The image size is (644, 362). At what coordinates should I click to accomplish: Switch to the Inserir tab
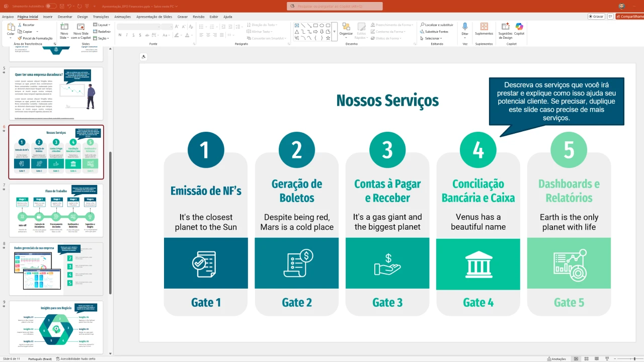coord(48,17)
